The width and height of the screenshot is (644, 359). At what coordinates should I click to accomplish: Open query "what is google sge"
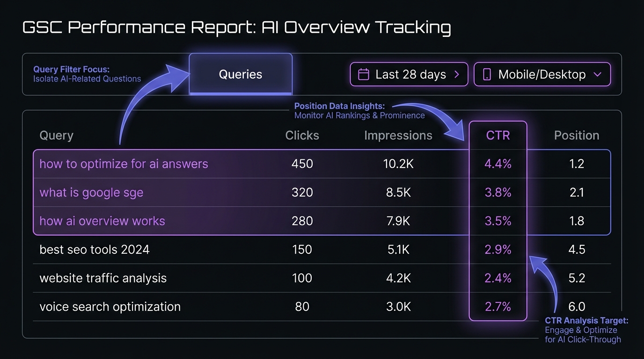click(x=91, y=193)
